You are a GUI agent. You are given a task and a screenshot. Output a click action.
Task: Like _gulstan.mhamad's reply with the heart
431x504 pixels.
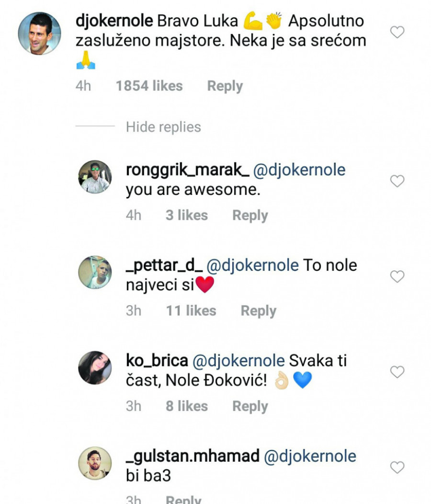(397, 467)
